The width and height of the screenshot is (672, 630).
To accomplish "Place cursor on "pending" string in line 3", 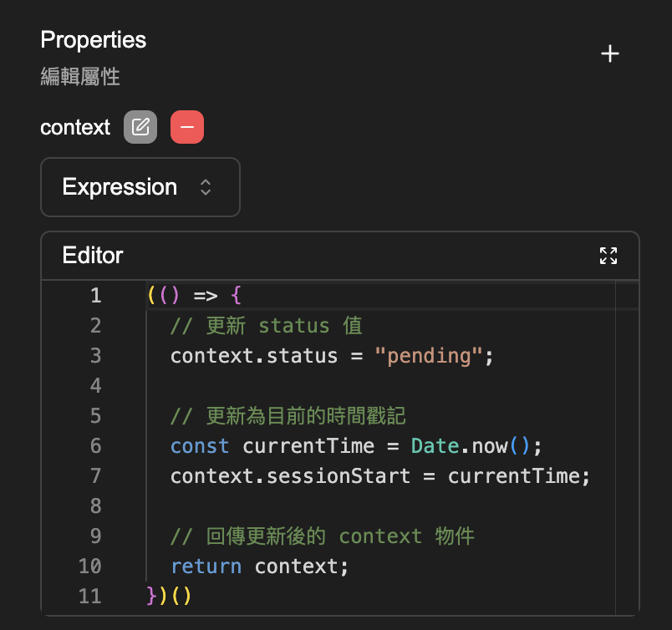I will coord(429,356).
